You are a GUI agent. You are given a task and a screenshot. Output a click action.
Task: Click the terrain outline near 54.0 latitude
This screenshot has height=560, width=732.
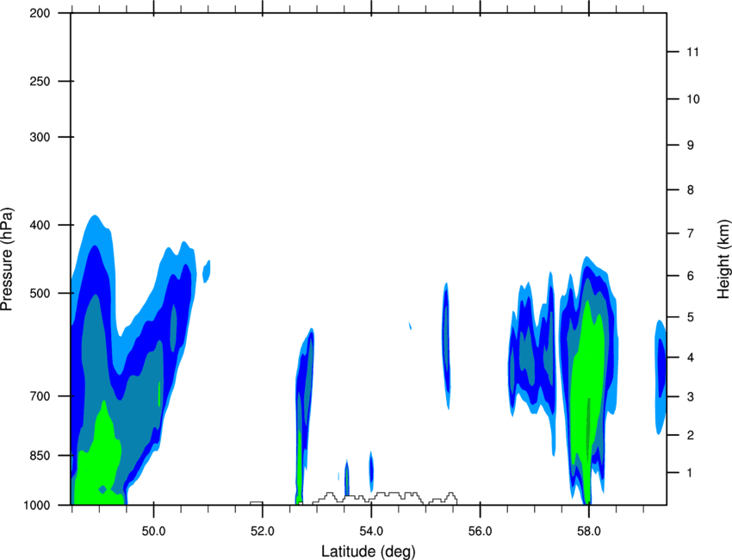[x=385, y=498]
